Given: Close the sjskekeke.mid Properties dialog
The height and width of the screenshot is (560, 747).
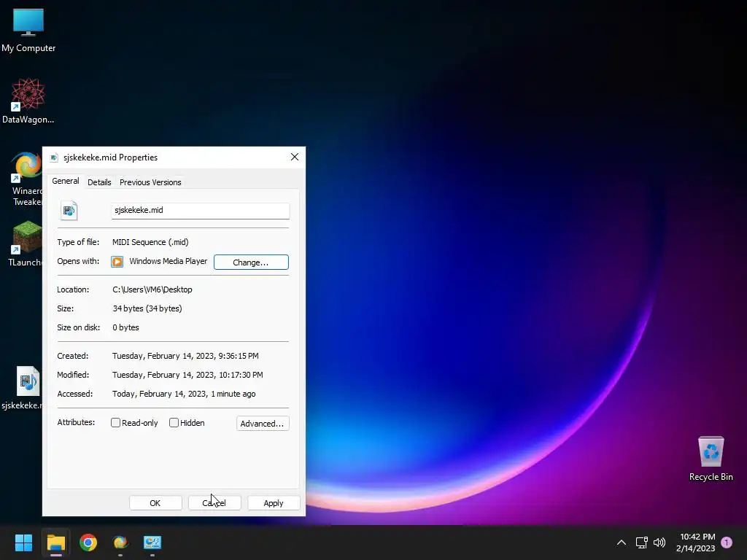Looking at the screenshot, I should click(295, 157).
